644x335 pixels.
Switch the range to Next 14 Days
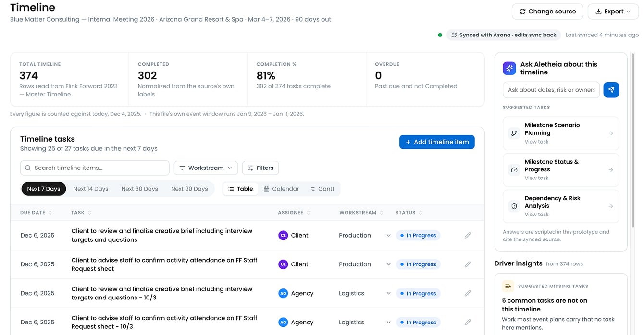[91, 189]
